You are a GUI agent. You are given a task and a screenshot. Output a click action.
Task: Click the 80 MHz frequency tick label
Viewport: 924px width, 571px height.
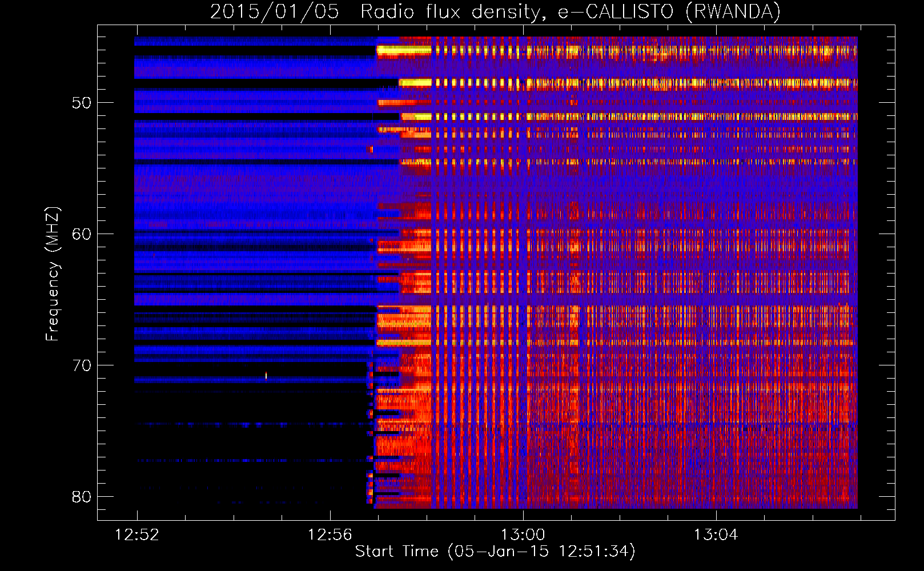[82, 497]
